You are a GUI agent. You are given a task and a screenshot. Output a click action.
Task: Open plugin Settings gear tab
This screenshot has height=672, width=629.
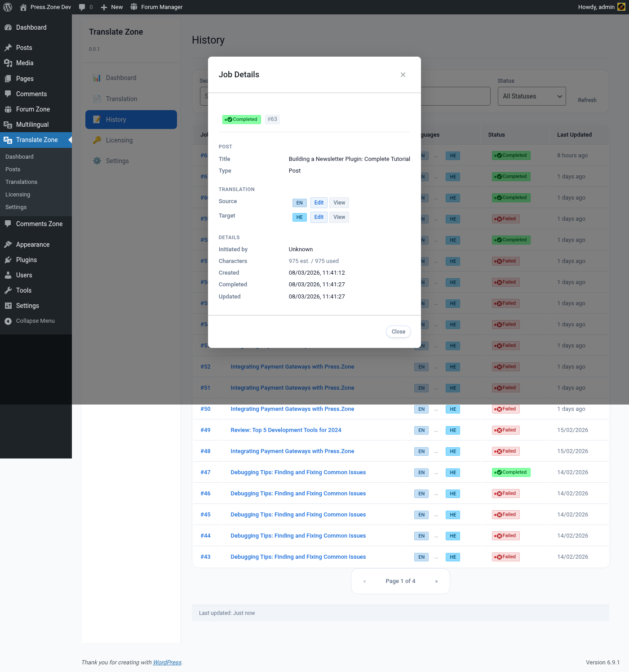click(x=131, y=161)
